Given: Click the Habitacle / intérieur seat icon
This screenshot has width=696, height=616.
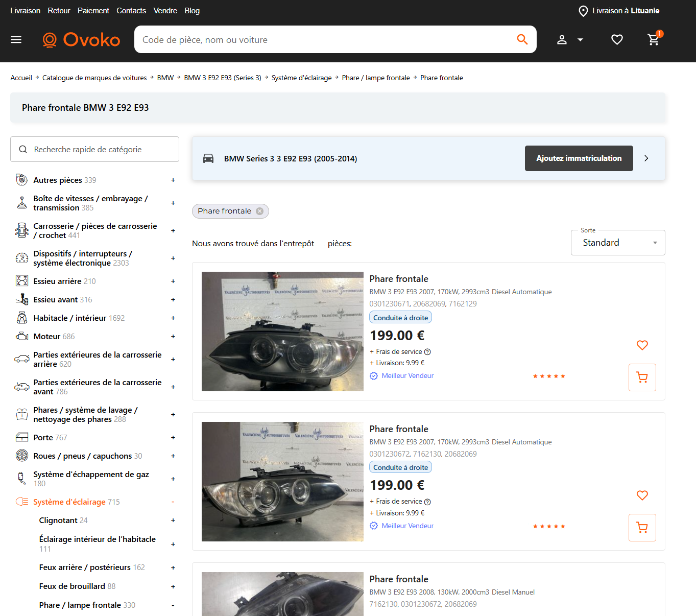Looking at the screenshot, I should coord(22,318).
